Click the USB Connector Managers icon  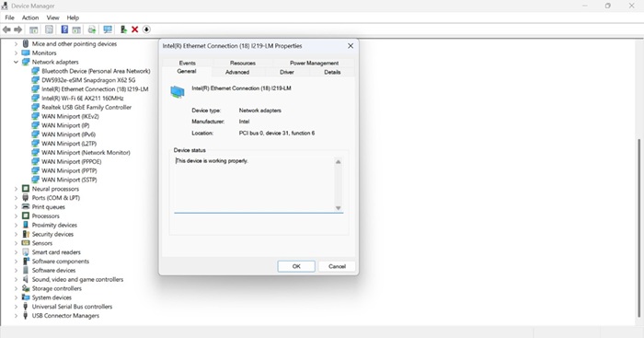coord(26,315)
